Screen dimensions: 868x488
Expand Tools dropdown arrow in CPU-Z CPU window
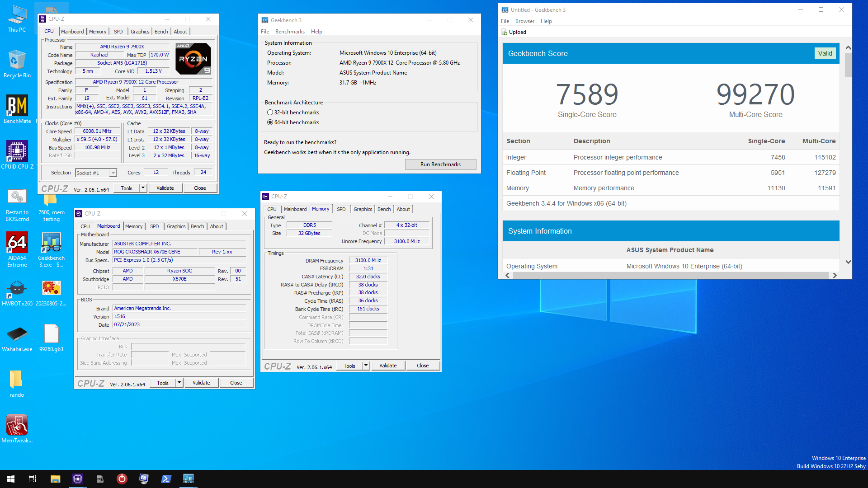coord(143,188)
